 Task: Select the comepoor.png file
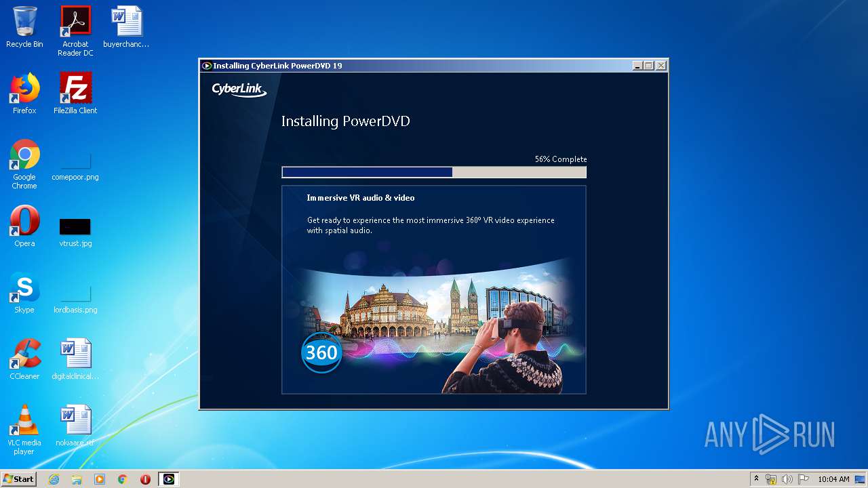[75, 164]
